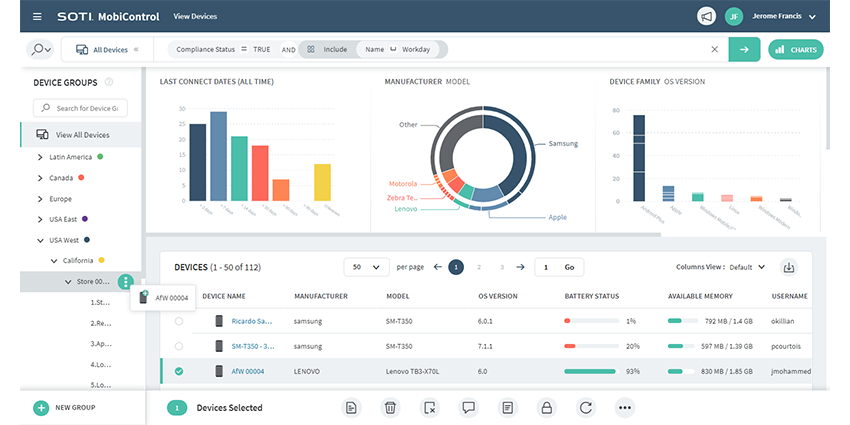Viewport: 850px width, 425px height.
Task: Select the Ricardo Sa... device row radio button
Action: pyautogui.click(x=179, y=321)
